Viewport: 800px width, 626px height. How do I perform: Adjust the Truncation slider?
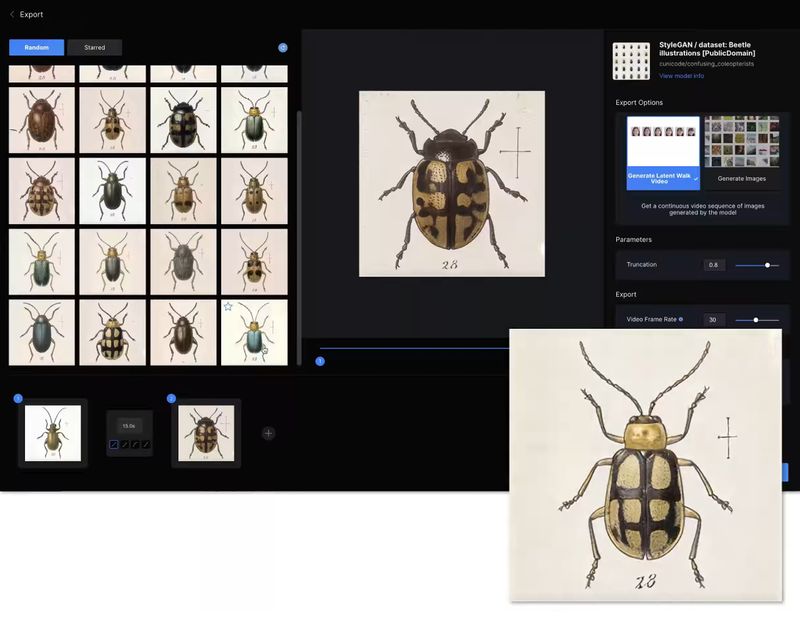point(767,265)
